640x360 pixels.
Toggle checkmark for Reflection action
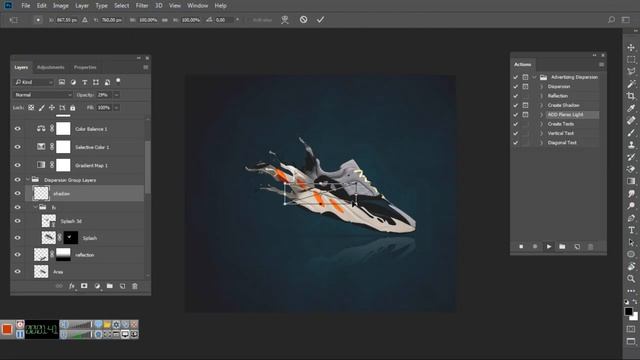[516, 96]
